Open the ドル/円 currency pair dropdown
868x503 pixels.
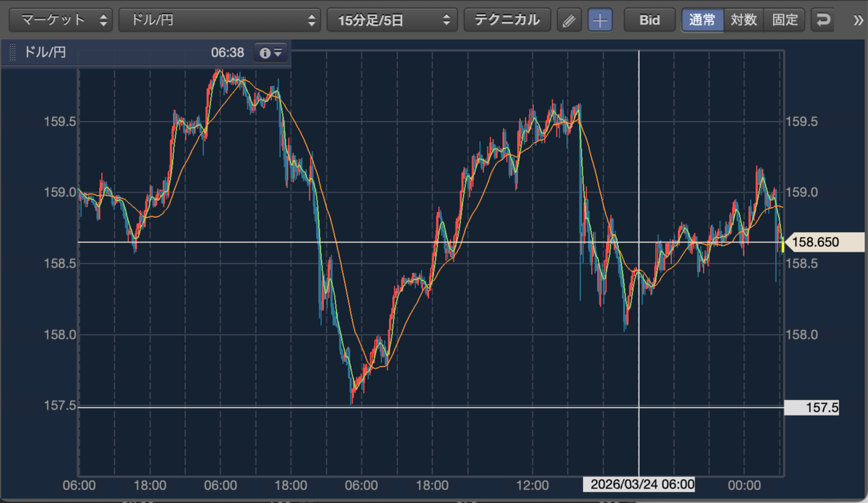(220, 20)
